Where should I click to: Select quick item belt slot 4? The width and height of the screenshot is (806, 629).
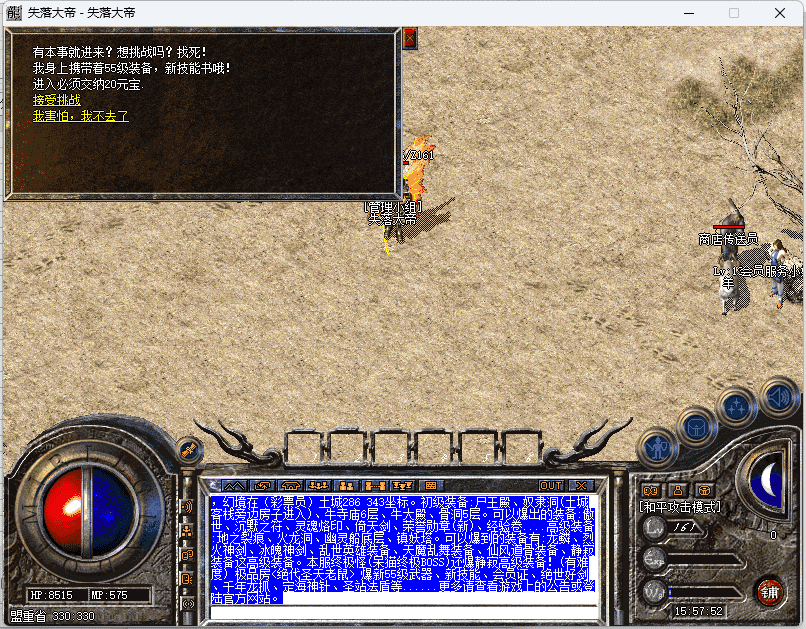[435, 447]
